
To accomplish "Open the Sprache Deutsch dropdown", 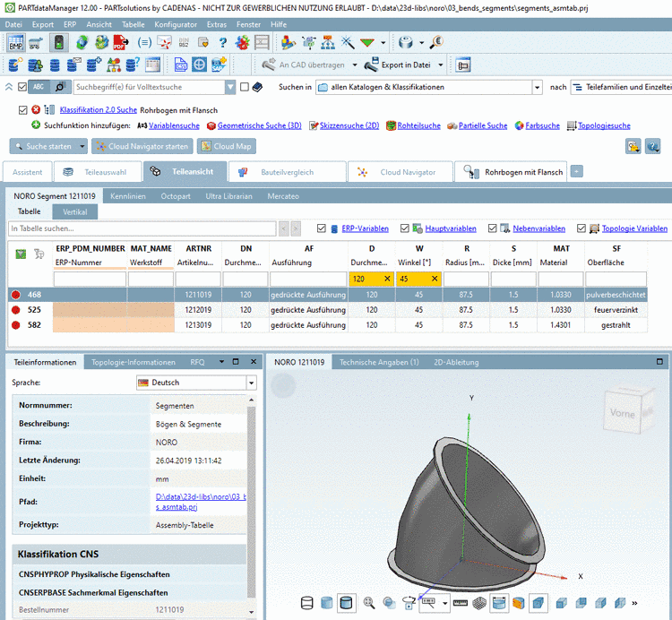I will click(251, 383).
